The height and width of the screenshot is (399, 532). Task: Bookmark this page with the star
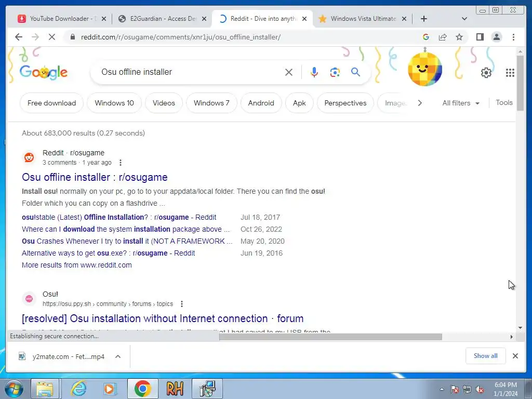(x=459, y=37)
